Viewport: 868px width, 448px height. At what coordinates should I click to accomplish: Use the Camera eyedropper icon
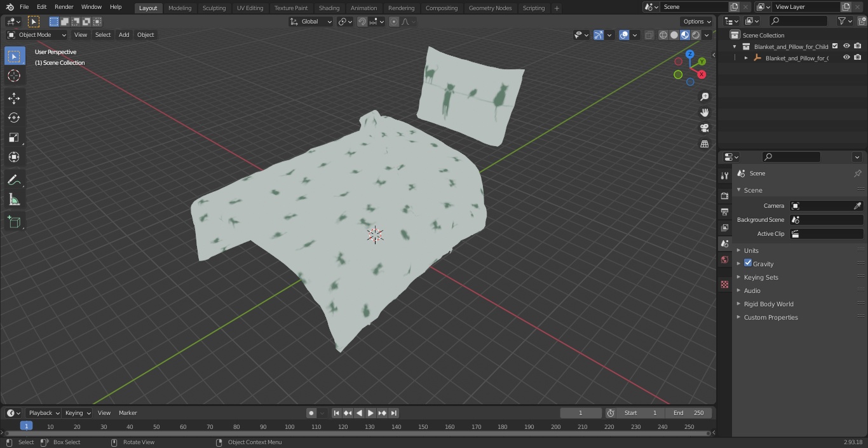[857, 206]
